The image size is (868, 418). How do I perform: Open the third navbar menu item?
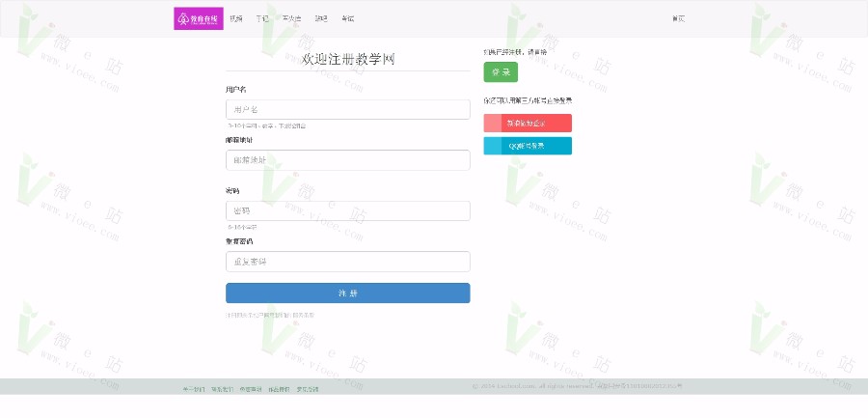(291, 19)
